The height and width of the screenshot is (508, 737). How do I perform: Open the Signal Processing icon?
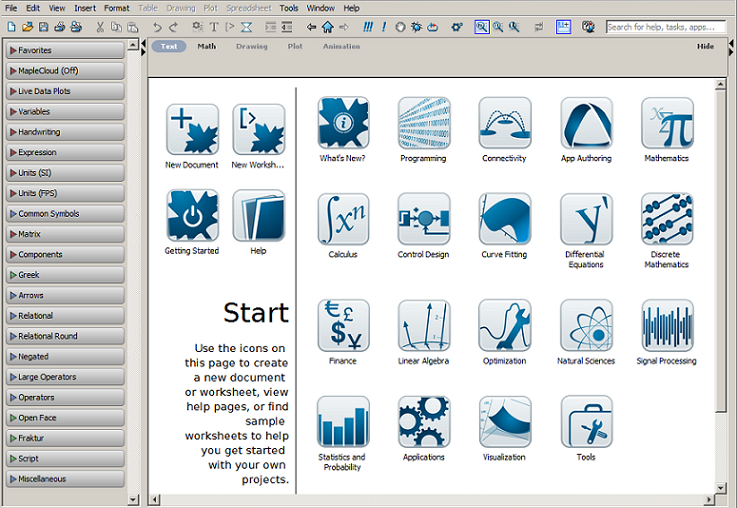667,326
